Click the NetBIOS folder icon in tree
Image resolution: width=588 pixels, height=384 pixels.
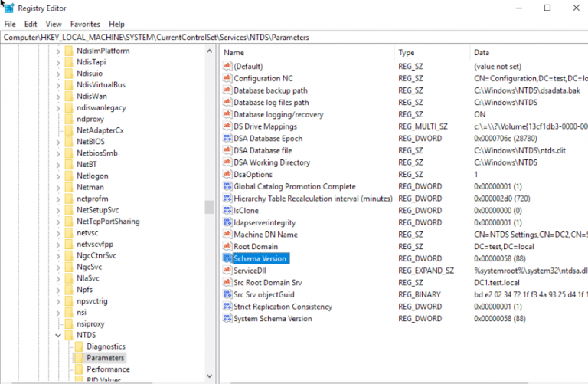point(69,143)
